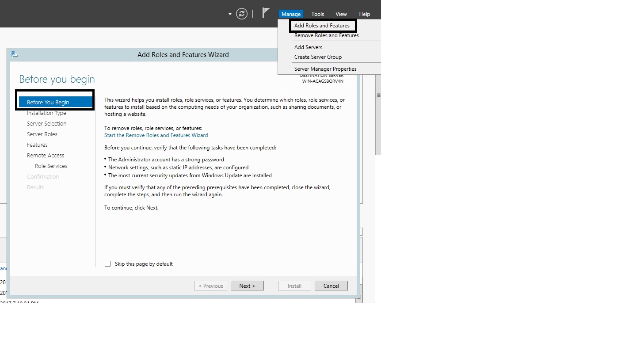This screenshot has width=644, height=351.
Task: Click the vertical scrollbar at right edge
Action: point(378,115)
